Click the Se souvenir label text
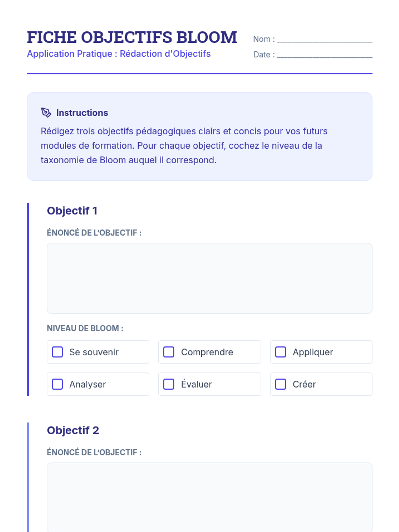Image resolution: width=399 pixels, height=532 pixels. [94, 352]
